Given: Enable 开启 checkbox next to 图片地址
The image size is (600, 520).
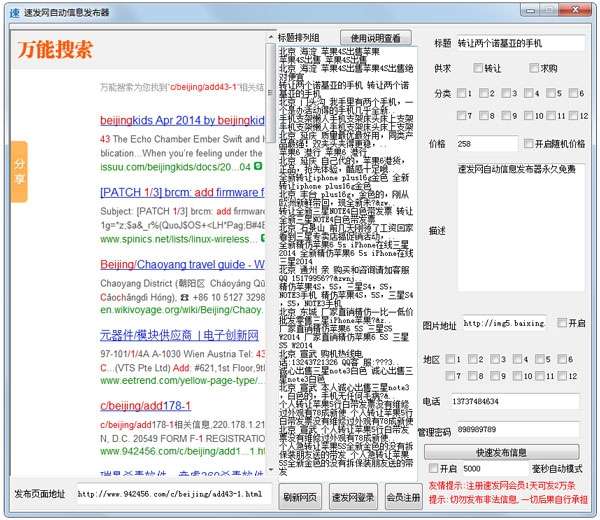Looking at the screenshot, I should 562,323.
